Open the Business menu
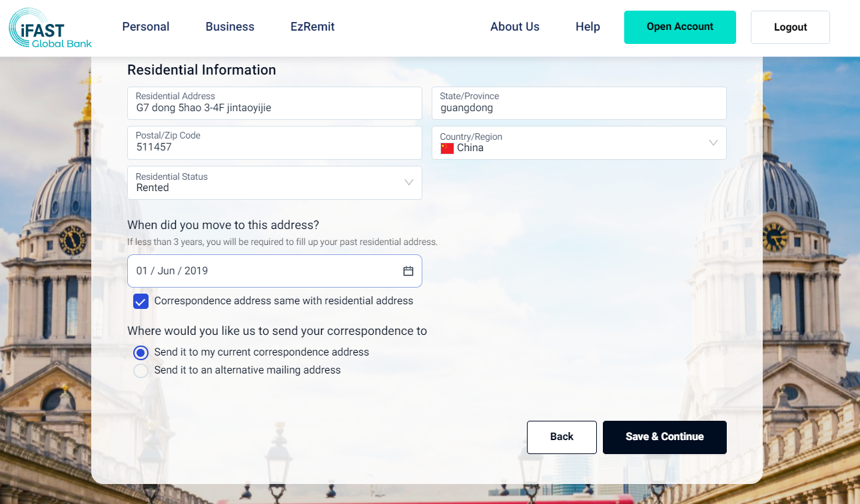 point(230,27)
